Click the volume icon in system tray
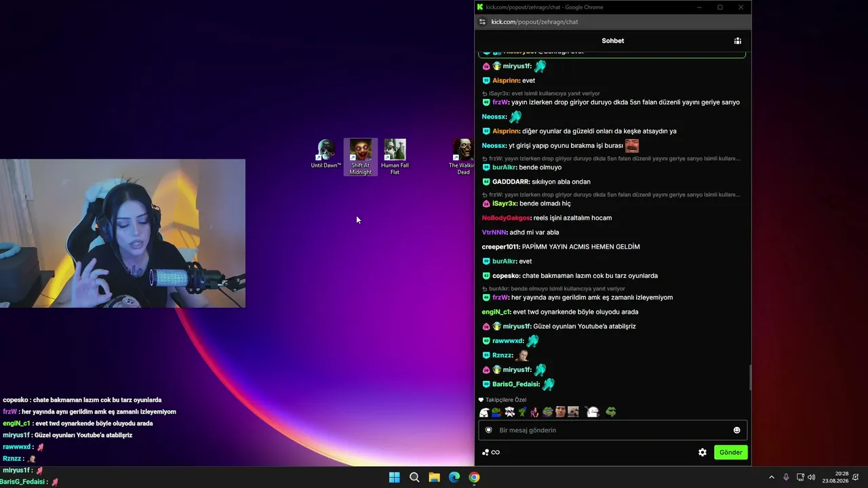The image size is (868, 488). [x=812, y=477]
